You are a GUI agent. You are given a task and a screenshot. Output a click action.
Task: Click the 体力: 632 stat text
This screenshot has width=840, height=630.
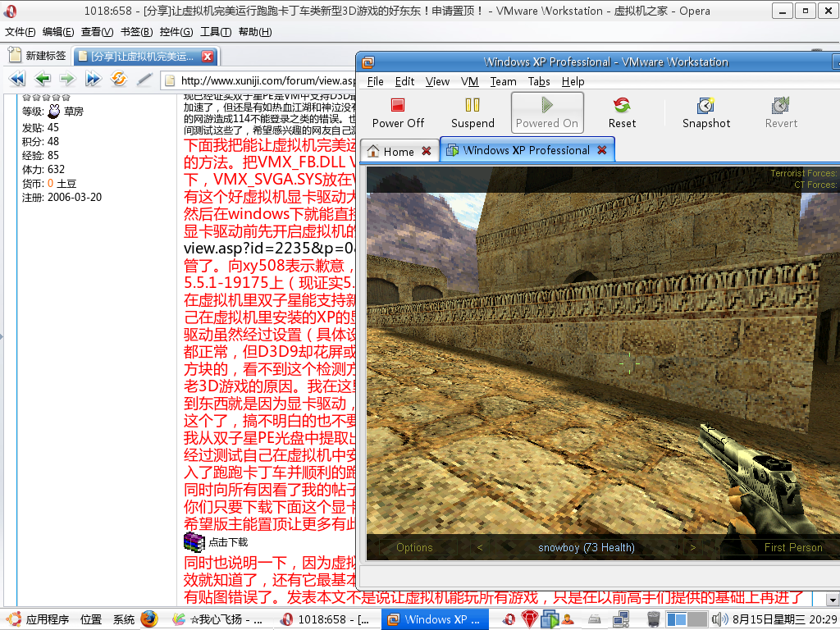(x=43, y=169)
